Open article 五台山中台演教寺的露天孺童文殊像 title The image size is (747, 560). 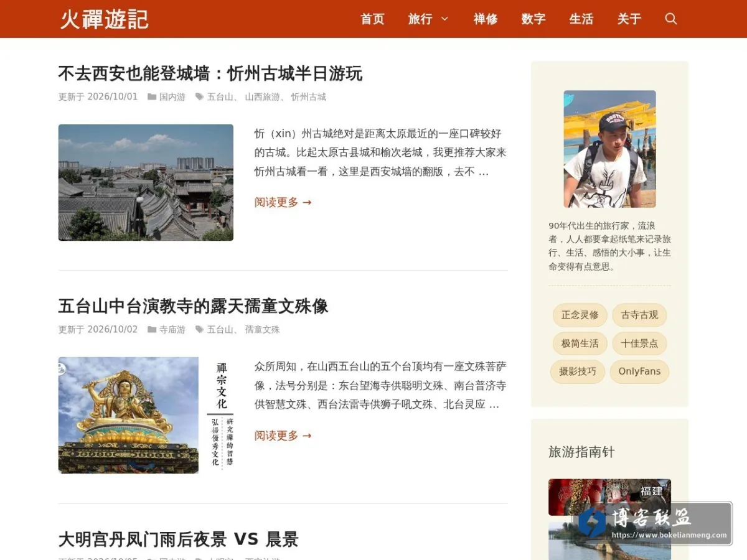[x=193, y=306]
